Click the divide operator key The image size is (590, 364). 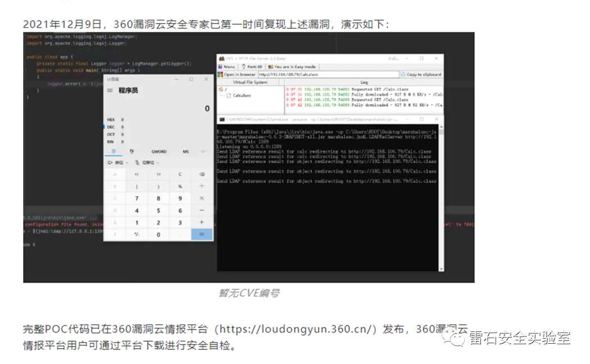coord(202,186)
